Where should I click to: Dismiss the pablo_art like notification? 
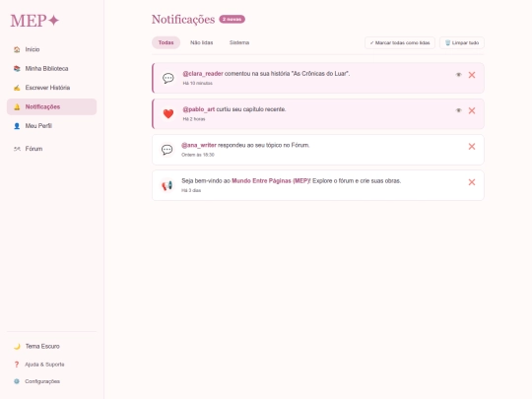coord(472,110)
